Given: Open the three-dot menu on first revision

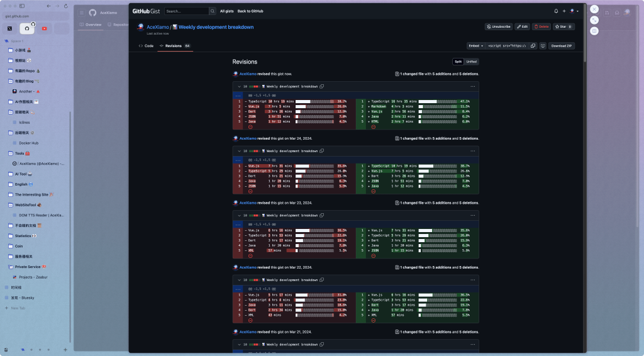Looking at the screenshot, I should [472, 86].
